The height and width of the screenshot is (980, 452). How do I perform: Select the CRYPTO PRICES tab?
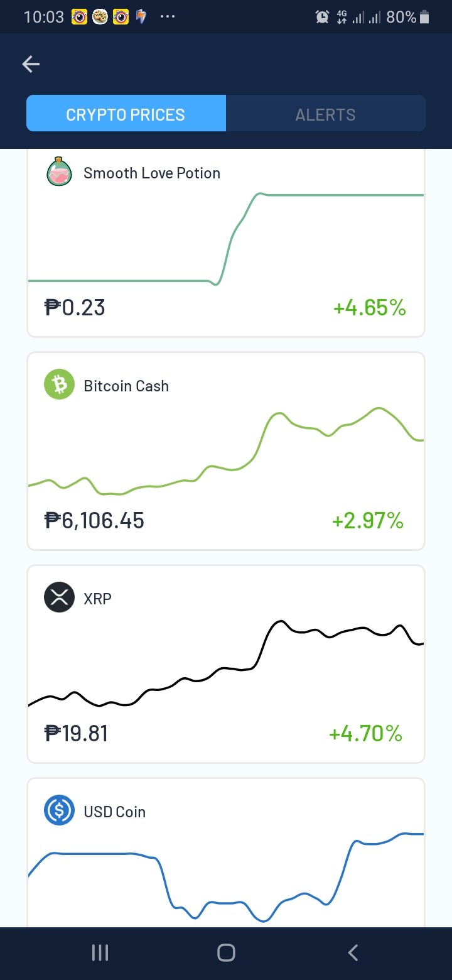click(x=126, y=114)
